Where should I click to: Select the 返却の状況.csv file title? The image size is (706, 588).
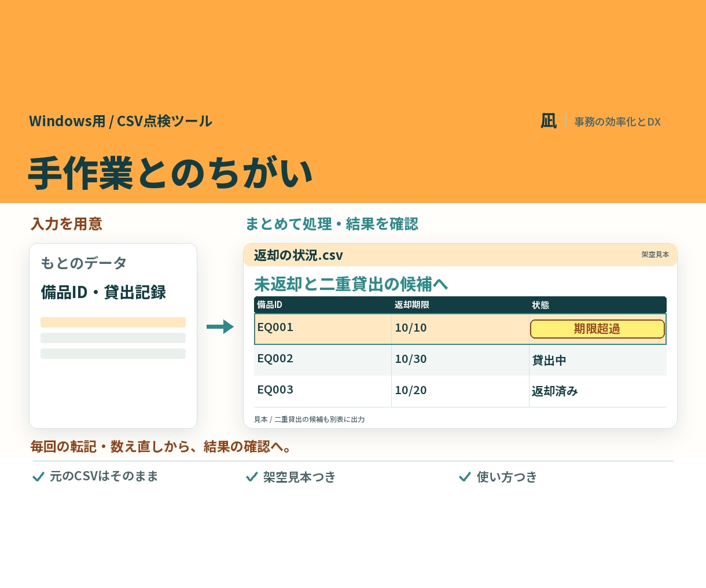[299, 255]
